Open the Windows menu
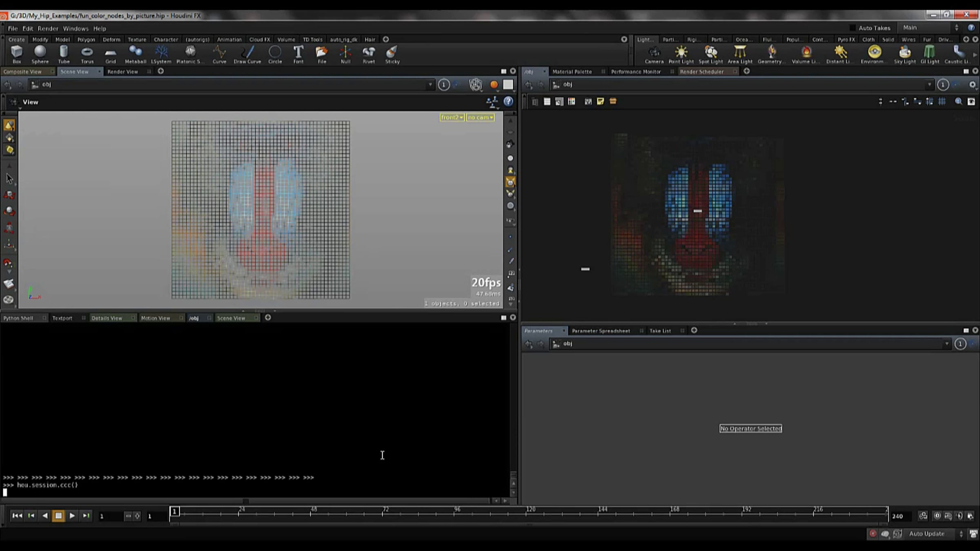The height and width of the screenshot is (551, 980). tap(76, 29)
